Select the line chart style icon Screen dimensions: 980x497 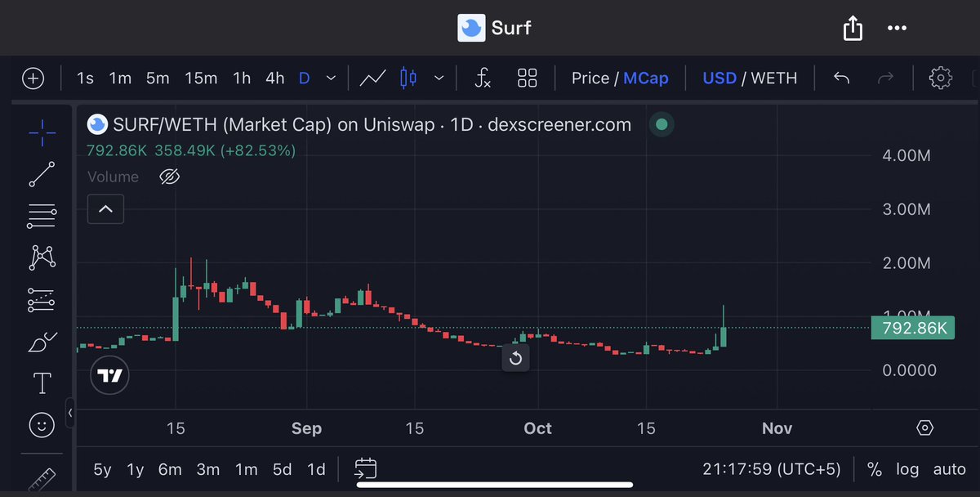pyautogui.click(x=373, y=78)
